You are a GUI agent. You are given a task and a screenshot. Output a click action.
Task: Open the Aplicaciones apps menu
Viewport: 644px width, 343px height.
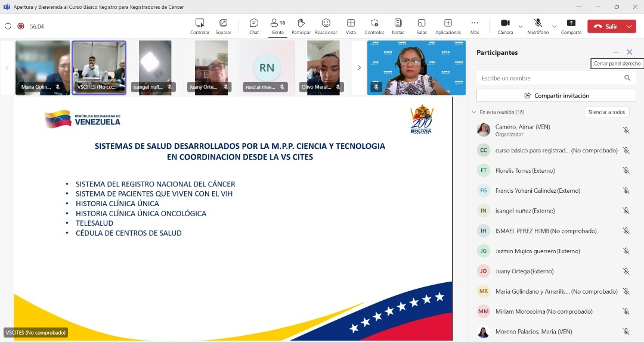coord(448,26)
